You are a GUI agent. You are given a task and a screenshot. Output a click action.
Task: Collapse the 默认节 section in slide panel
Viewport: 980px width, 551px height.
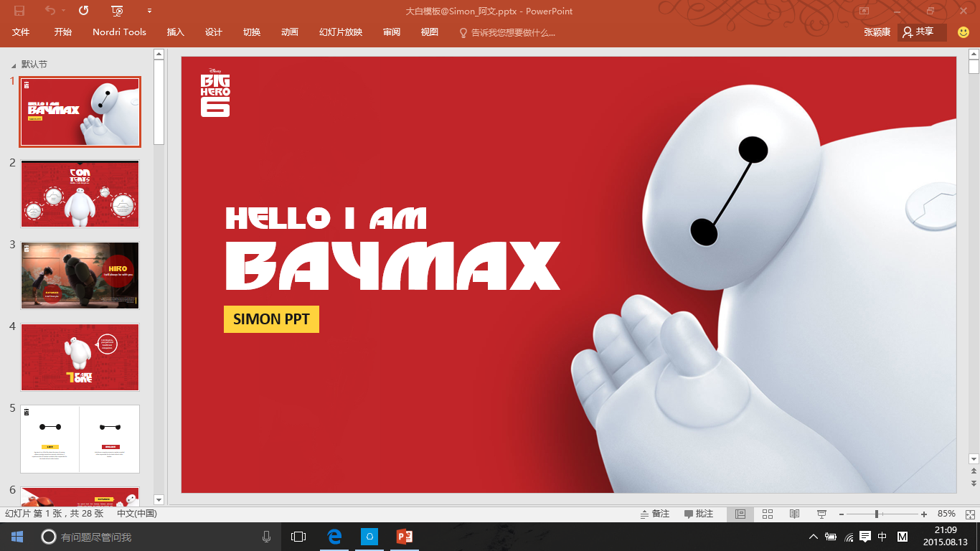coord(14,65)
